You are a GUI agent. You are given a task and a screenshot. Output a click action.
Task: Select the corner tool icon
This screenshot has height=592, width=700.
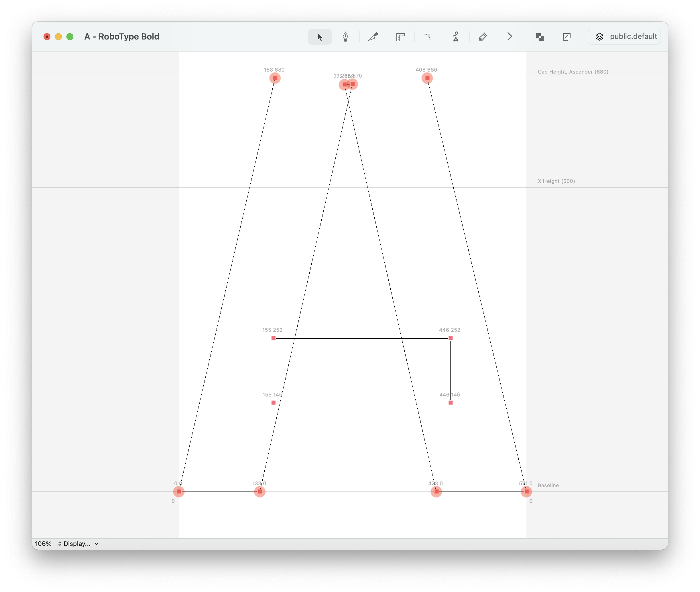pos(427,37)
